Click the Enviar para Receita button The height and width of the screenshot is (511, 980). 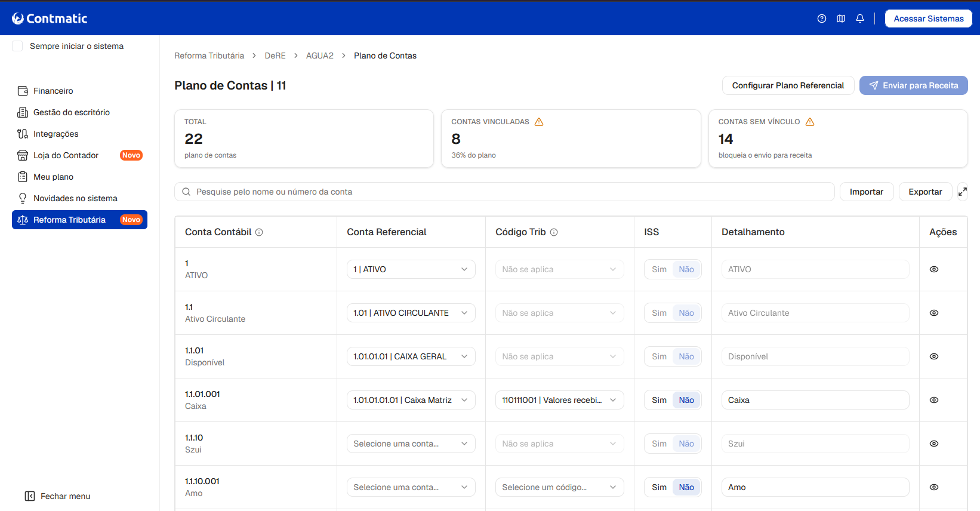[913, 85]
